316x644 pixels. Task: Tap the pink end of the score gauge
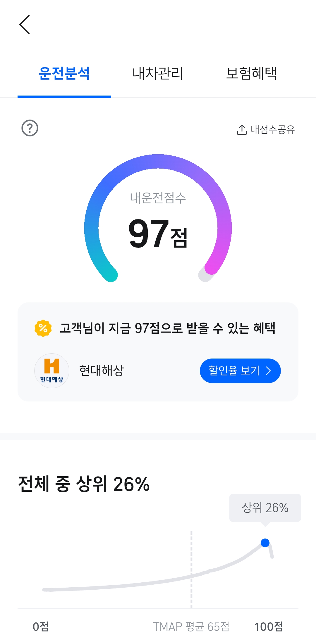click(211, 267)
